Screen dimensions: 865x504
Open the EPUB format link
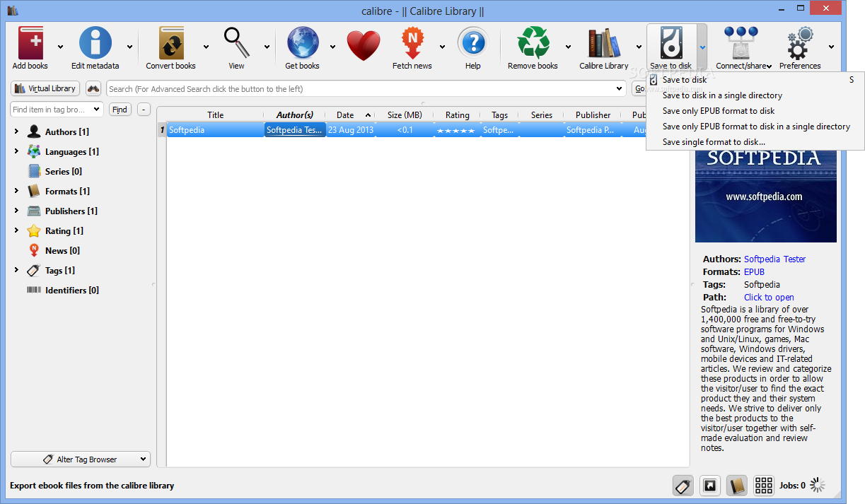tap(754, 272)
